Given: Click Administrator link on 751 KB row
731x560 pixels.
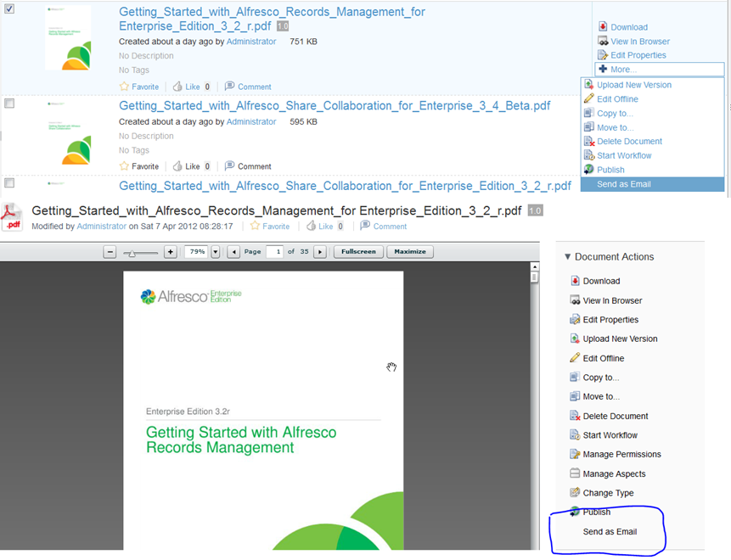Looking at the screenshot, I should click(251, 42).
